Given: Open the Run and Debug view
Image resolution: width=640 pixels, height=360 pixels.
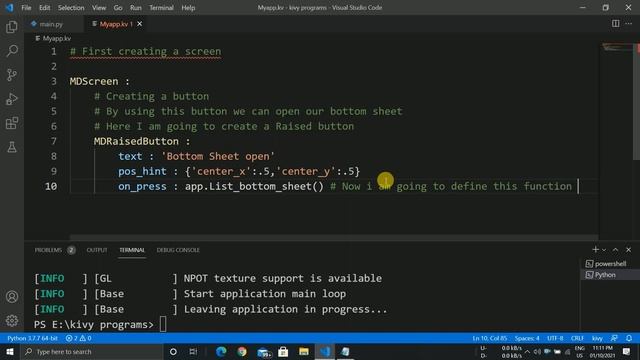Looking at the screenshot, I should (12, 99).
